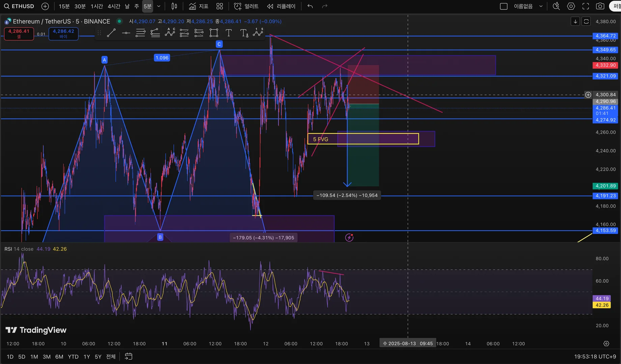Set the date range to 1D
Screen dimensions: 621x364
point(10,357)
